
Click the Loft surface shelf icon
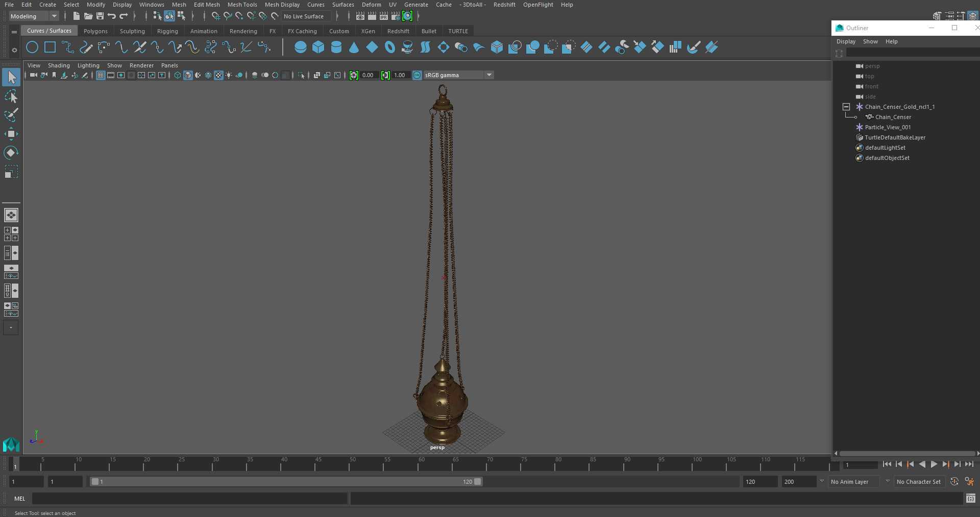pyautogui.click(x=426, y=48)
